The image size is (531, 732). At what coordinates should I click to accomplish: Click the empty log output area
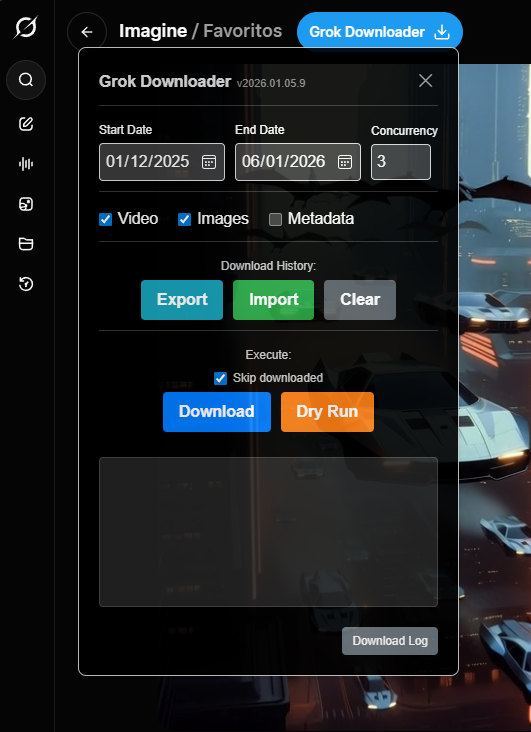268,532
